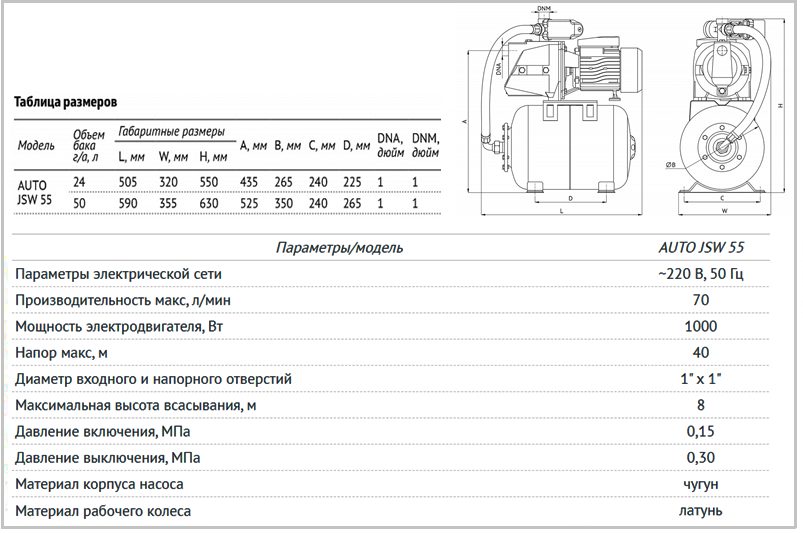Click the max flow value 70
The height and width of the screenshot is (533, 803).
pos(701,300)
